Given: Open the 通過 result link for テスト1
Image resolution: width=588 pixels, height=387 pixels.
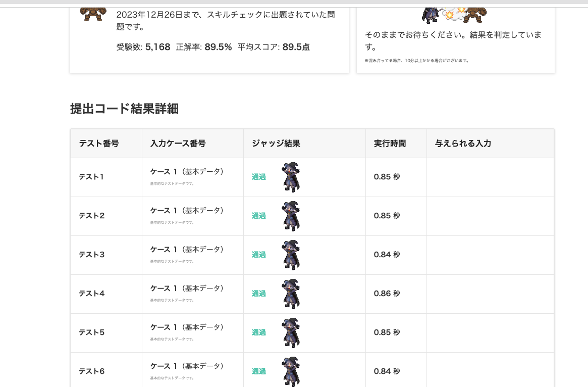Looking at the screenshot, I should [258, 177].
